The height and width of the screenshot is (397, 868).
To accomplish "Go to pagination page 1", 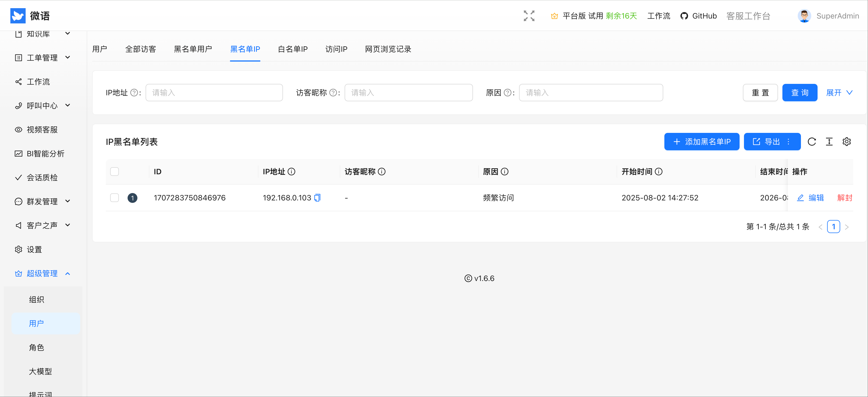I will pos(833,227).
